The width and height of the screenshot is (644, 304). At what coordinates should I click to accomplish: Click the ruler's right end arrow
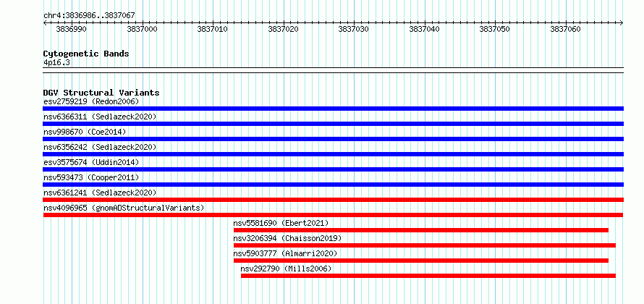coord(622,23)
